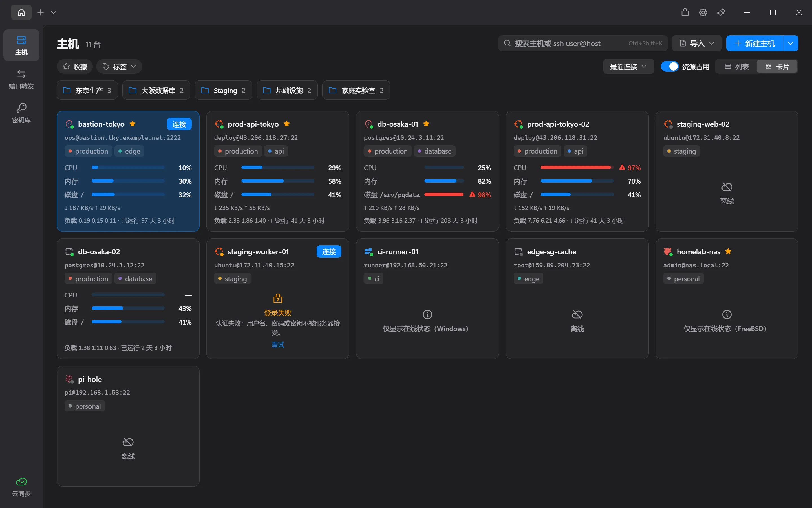Viewport: 812px width, 508px height.
Task: Expand the 导入 import dropdown
Action: (697, 43)
